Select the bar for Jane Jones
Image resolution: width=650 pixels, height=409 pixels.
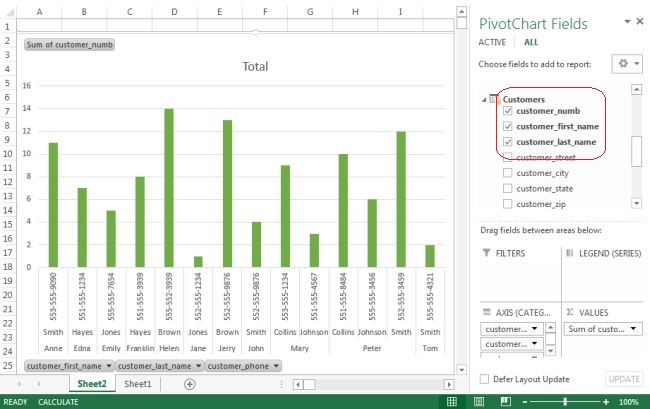click(198, 261)
